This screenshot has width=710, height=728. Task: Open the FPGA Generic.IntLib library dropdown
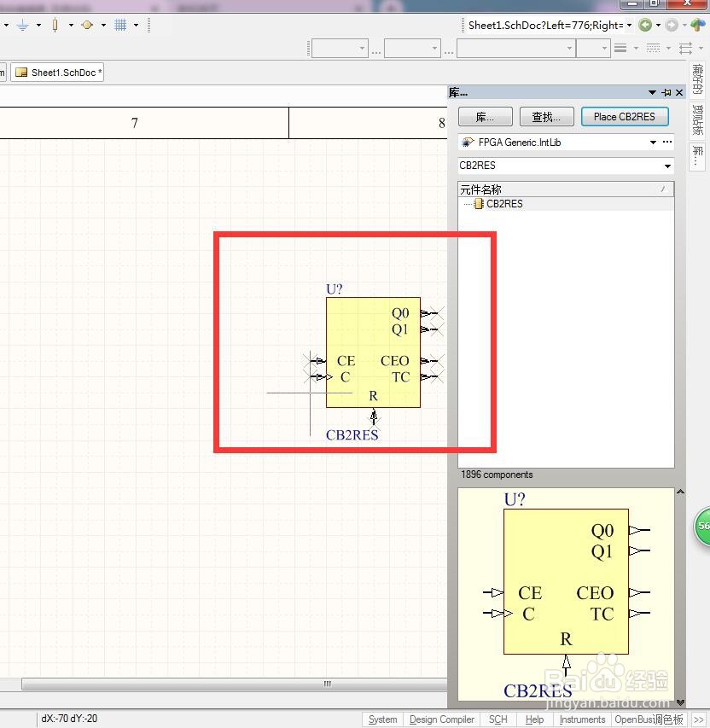pyautogui.click(x=653, y=142)
